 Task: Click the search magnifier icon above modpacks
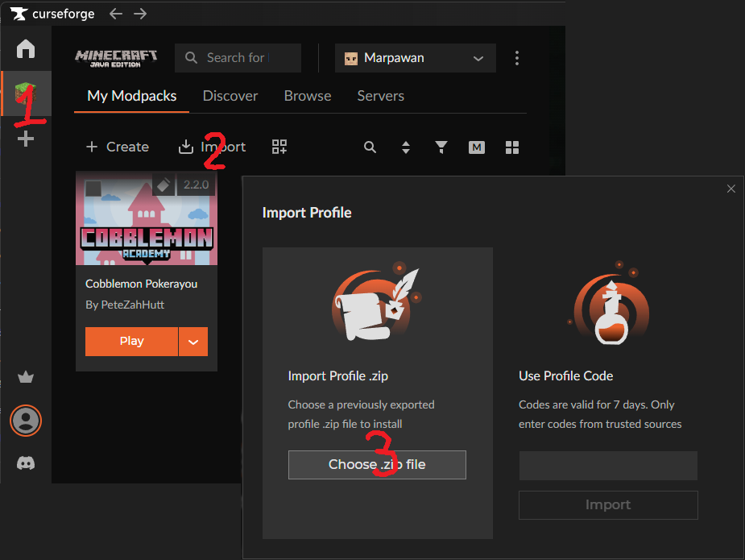point(370,147)
